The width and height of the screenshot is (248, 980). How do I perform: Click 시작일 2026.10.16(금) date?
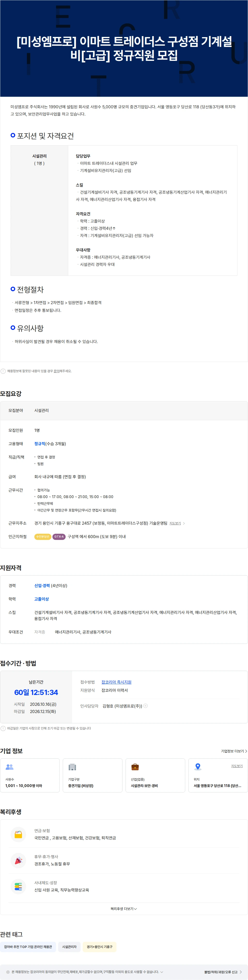coord(43,704)
